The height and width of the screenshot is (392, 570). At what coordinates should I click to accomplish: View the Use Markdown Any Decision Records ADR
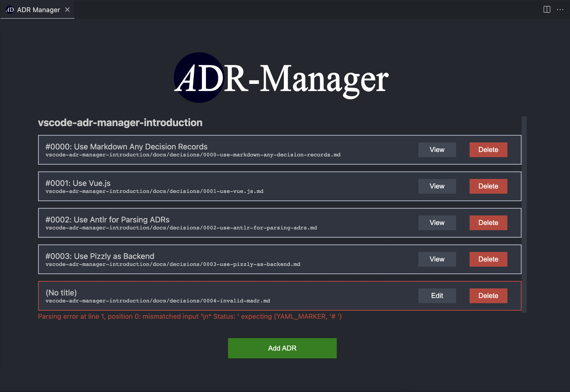[x=437, y=150]
